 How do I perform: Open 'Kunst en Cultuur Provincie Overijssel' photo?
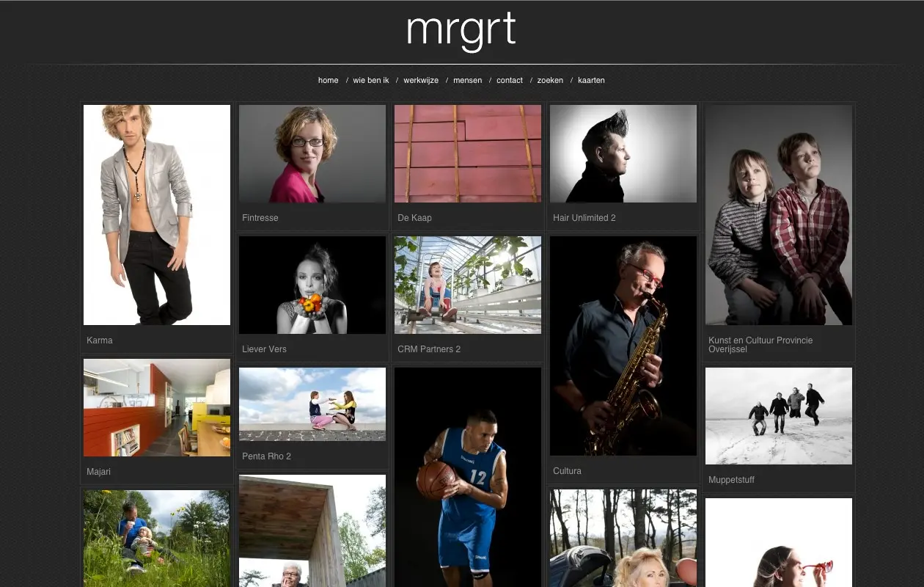pos(778,214)
